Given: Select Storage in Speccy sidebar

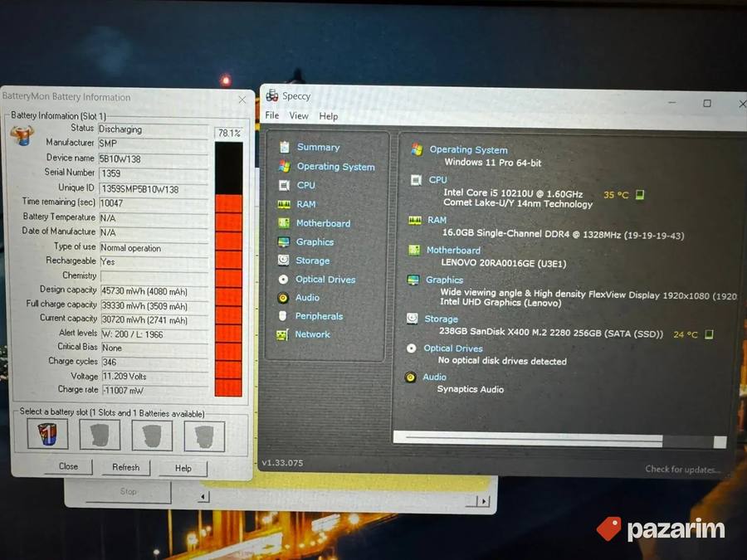Looking at the screenshot, I should [313, 261].
